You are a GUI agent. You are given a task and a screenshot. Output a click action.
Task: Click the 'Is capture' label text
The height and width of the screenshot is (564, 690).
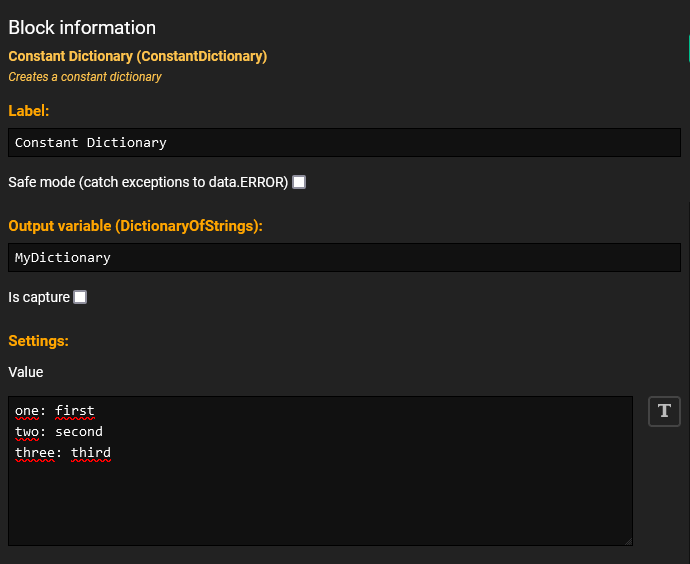[x=39, y=297]
